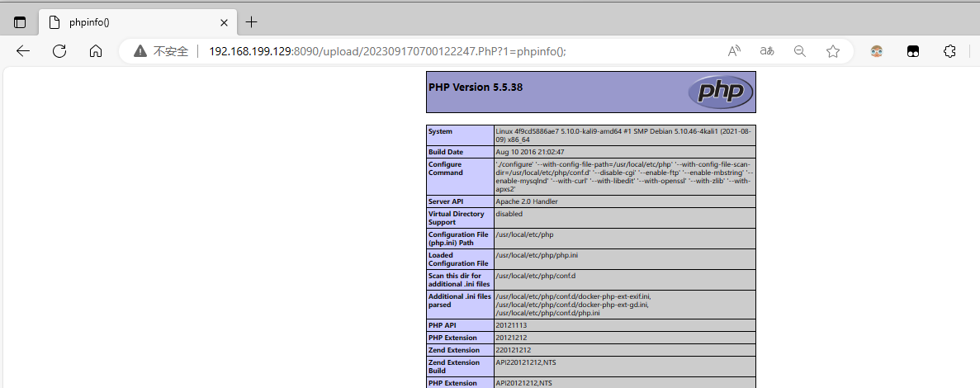The image size is (980, 388).
Task: Click the Zend Extension label
Action: (460, 351)
